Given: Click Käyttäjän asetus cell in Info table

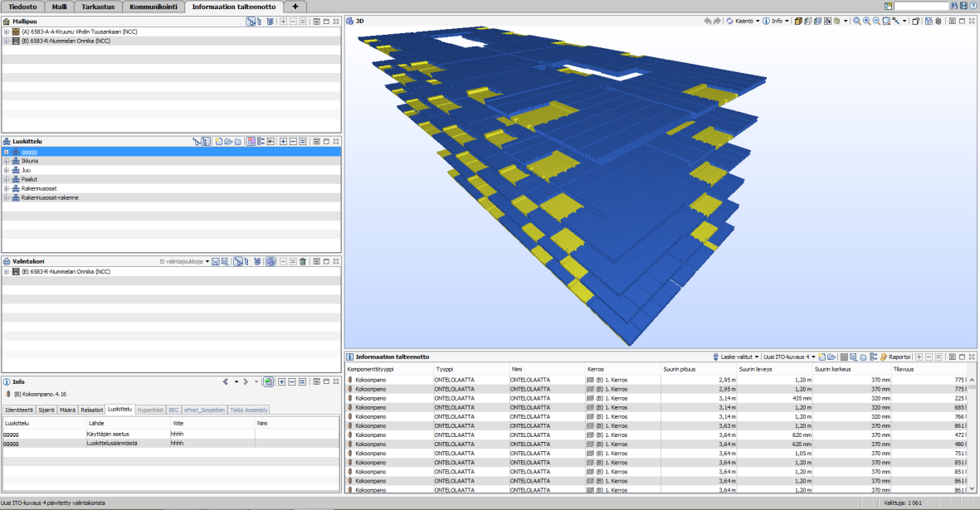Looking at the screenshot, I should [127, 434].
